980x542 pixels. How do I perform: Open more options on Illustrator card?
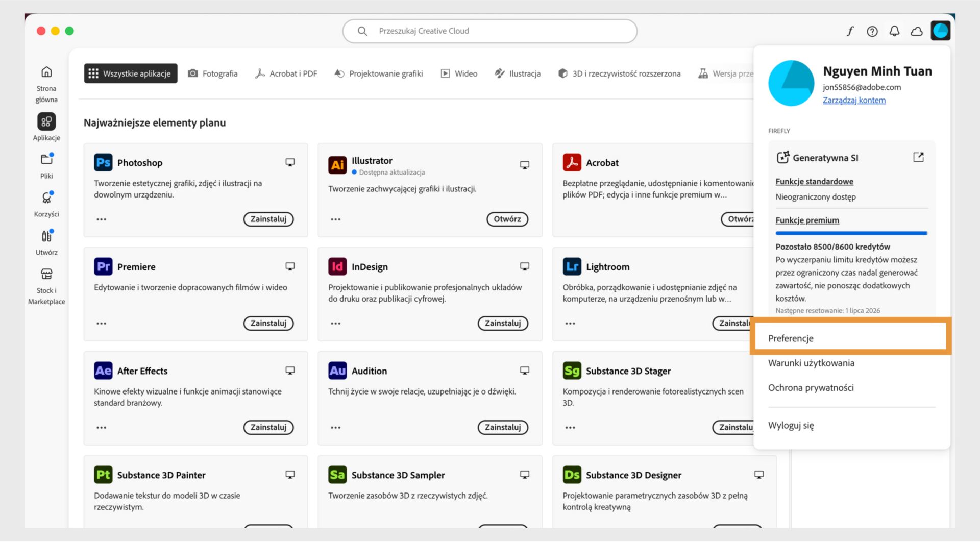335,219
